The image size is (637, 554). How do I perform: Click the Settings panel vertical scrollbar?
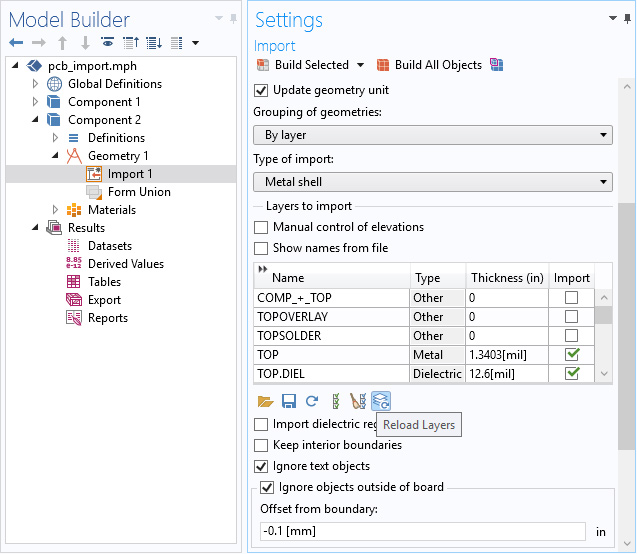pyautogui.click(x=626, y=320)
